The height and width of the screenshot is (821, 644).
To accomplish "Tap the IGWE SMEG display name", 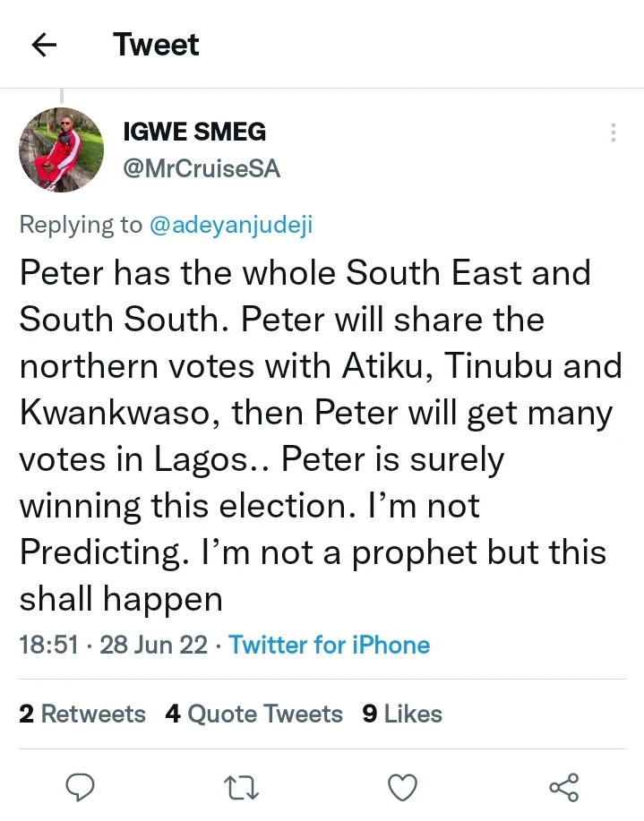I will pos(193,132).
